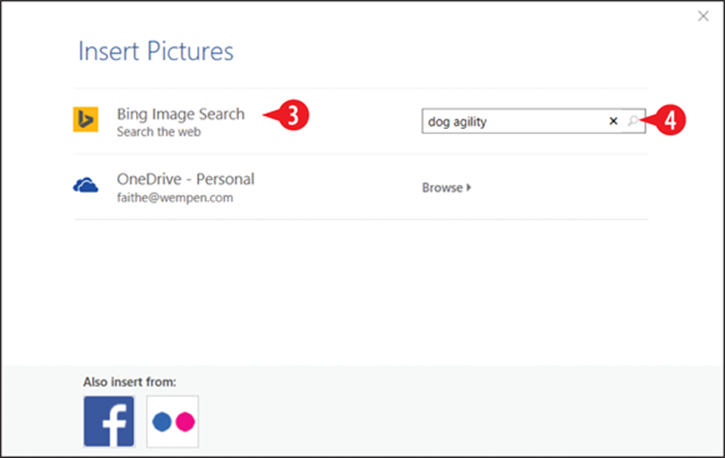Viewport: 725px width, 458px height.
Task: Click the 'Search the web' caption
Action: [x=159, y=132]
